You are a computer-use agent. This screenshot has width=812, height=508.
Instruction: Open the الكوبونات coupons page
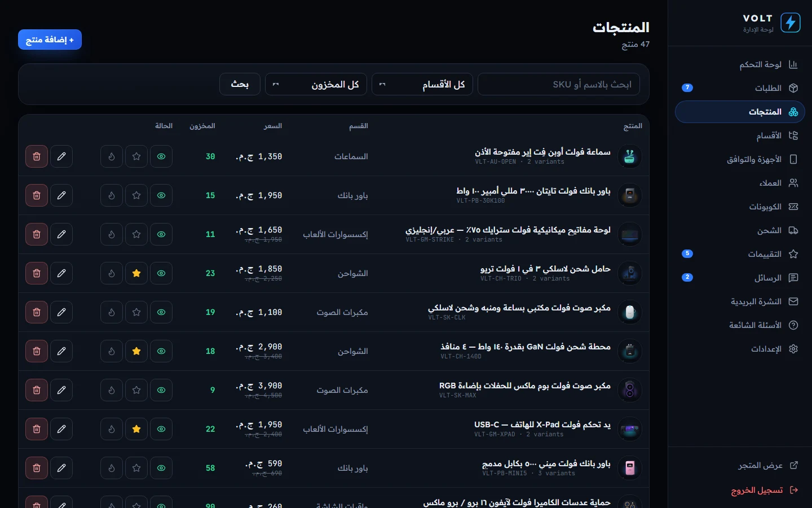tap(740, 207)
